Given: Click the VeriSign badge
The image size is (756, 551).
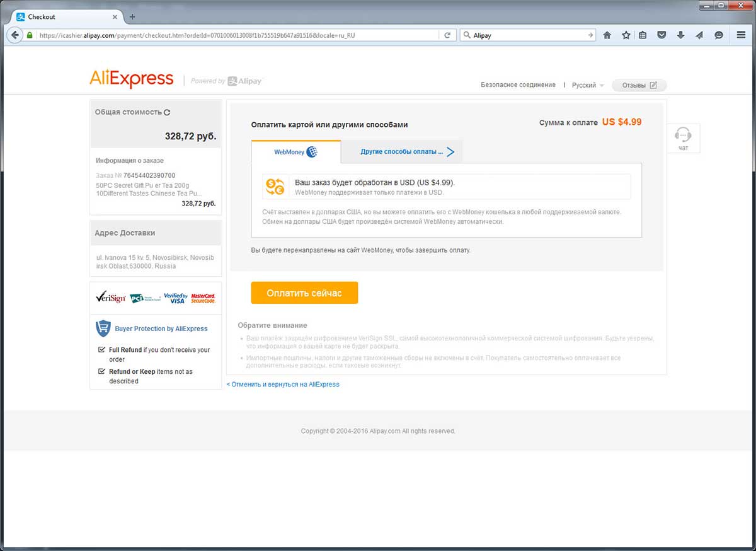Looking at the screenshot, I should [110, 298].
